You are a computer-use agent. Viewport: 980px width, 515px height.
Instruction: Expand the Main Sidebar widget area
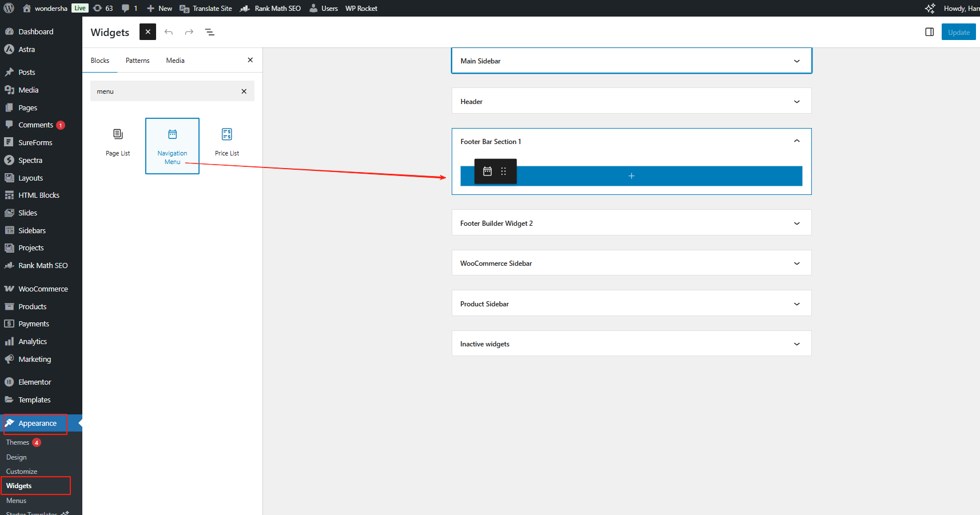coord(796,61)
